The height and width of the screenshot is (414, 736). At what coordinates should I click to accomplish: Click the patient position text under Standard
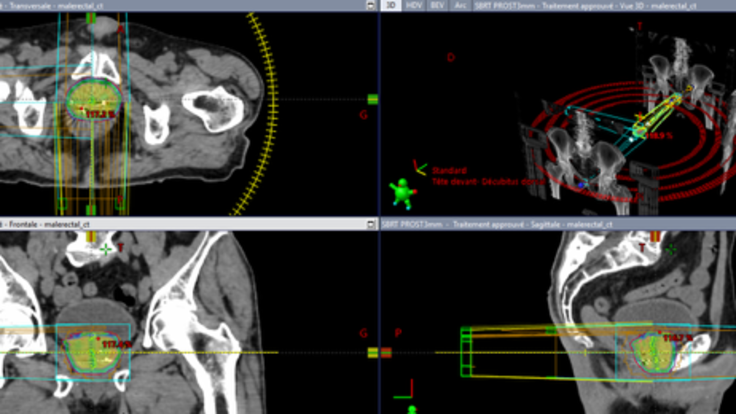click(x=488, y=181)
